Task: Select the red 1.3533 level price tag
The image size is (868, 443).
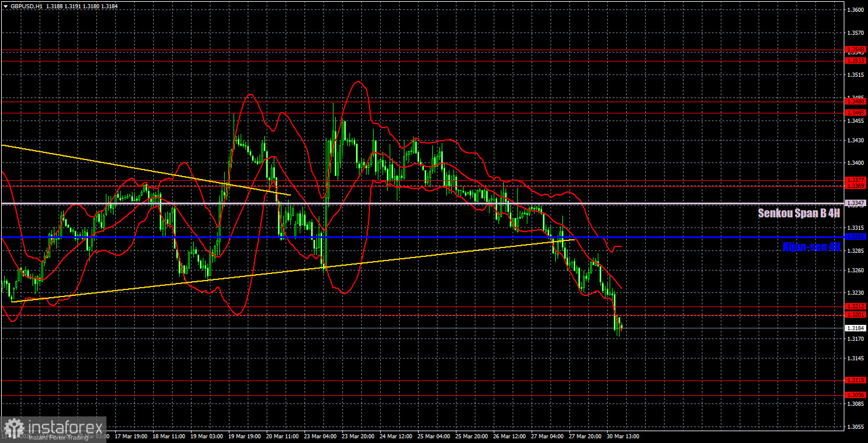Action: coord(856,60)
